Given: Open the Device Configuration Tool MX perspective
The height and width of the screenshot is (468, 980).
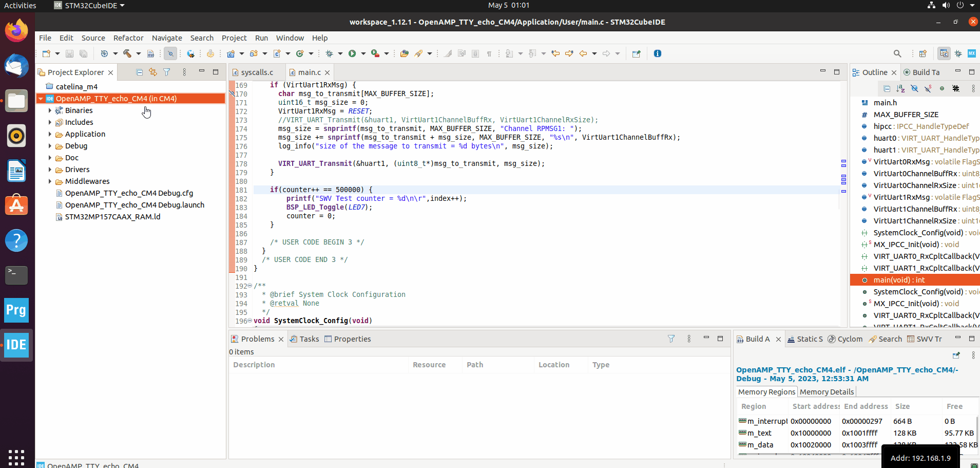Looking at the screenshot, I should pos(971,53).
